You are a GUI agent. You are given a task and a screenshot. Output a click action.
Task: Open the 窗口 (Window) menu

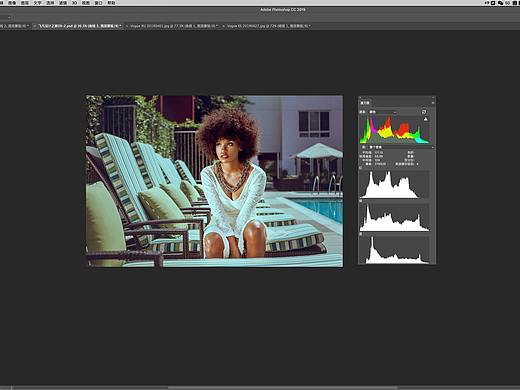(x=98, y=3)
